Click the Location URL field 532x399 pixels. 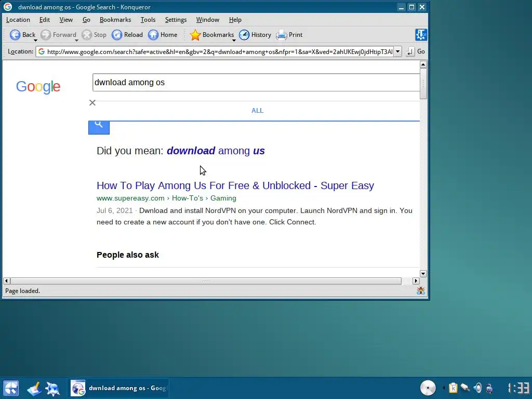pos(215,51)
